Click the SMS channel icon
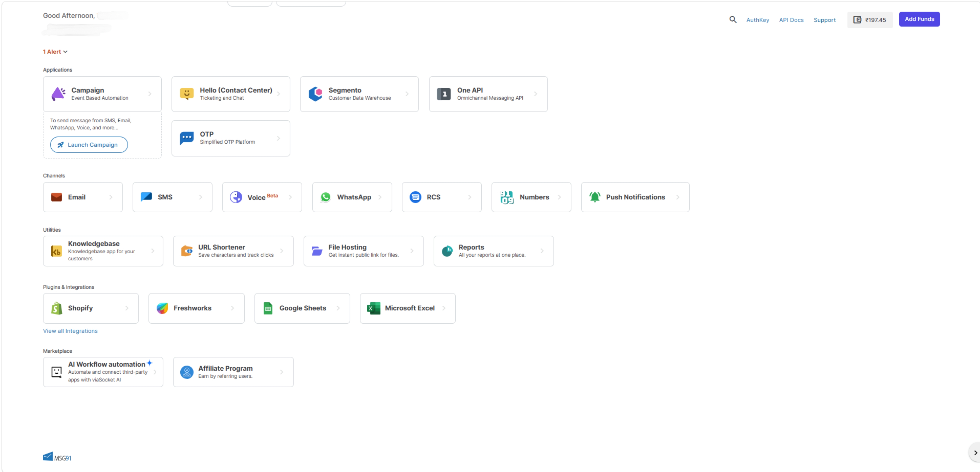The width and height of the screenshot is (980, 472). (146, 197)
